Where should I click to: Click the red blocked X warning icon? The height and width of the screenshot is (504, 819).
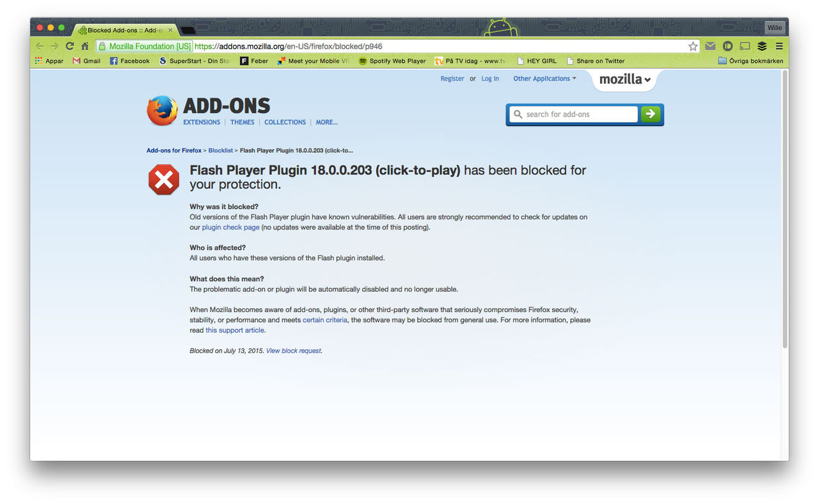click(164, 179)
